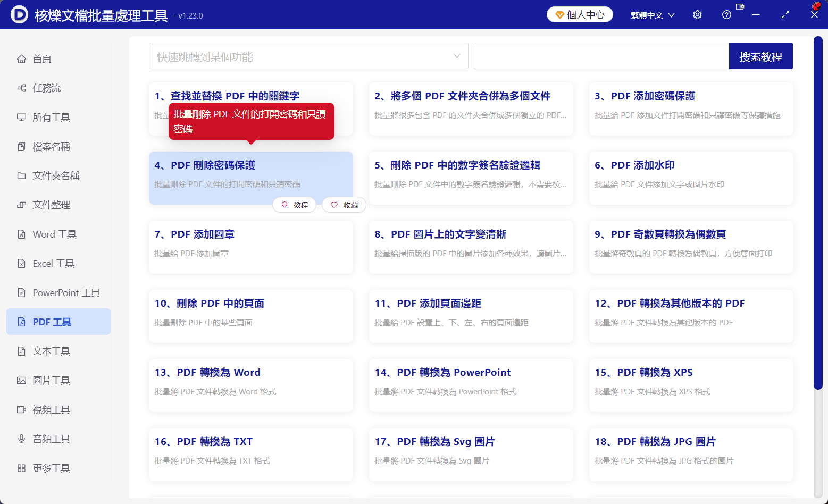Go to 首頁 in the sidebar
Image resolution: width=828 pixels, height=504 pixels.
[58, 58]
